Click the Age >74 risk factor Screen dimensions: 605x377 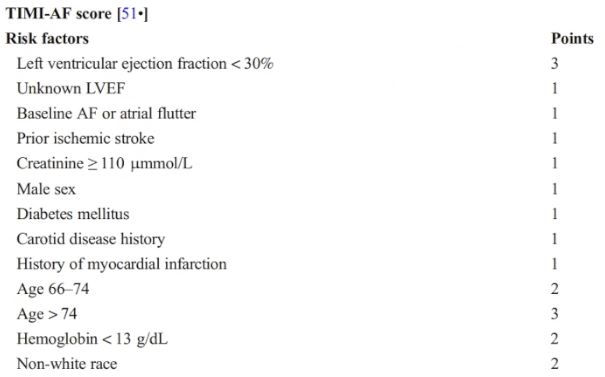[x=47, y=314]
